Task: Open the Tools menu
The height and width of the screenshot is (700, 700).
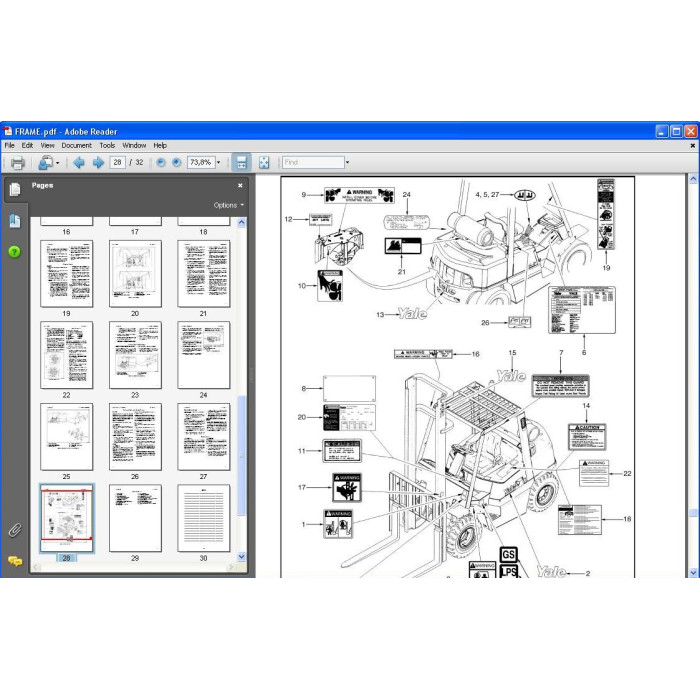Action: 107,146
